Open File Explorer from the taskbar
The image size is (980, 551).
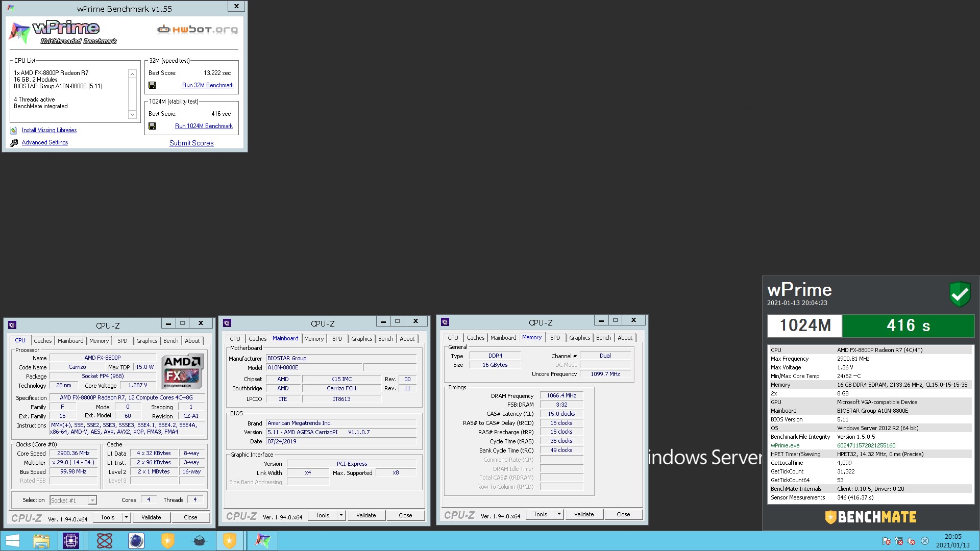click(x=41, y=541)
